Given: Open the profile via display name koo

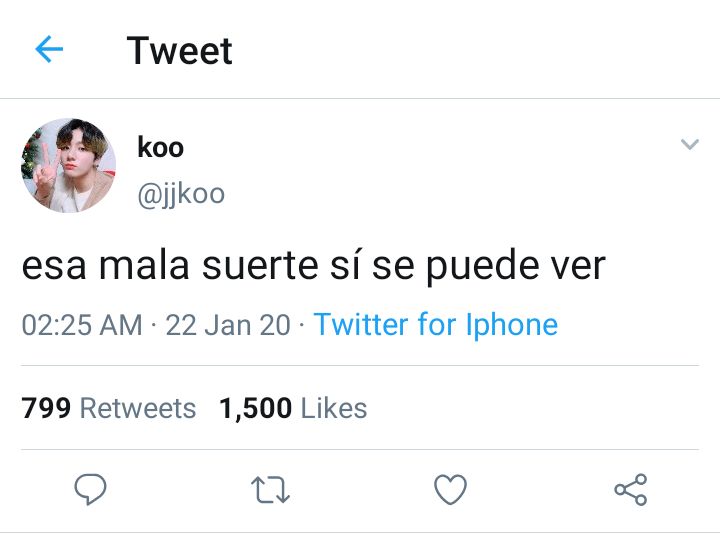Looking at the screenshot, I should (x=160, y=147).
